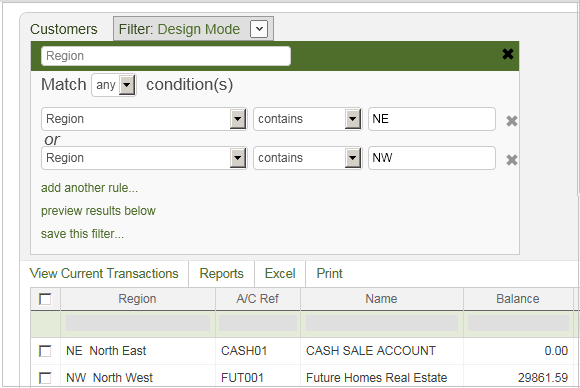Click save this filter link
580x388 pixels.
[82, 234]
